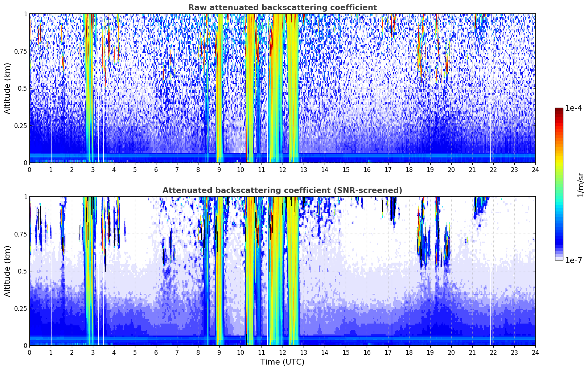Click hour 12 tick on the raw plot
This screenshot has width=588, height=370.
click(x=283, y=169)
